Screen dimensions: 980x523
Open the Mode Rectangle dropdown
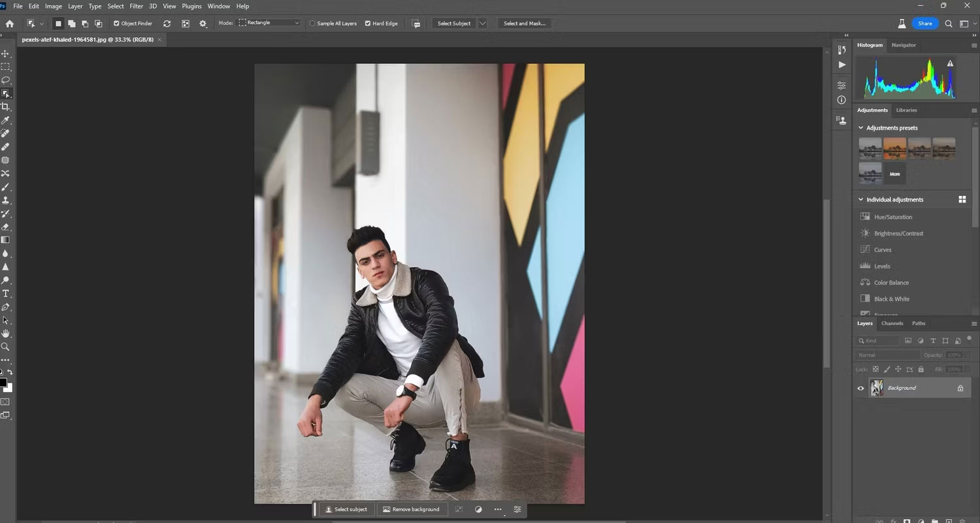269,23
